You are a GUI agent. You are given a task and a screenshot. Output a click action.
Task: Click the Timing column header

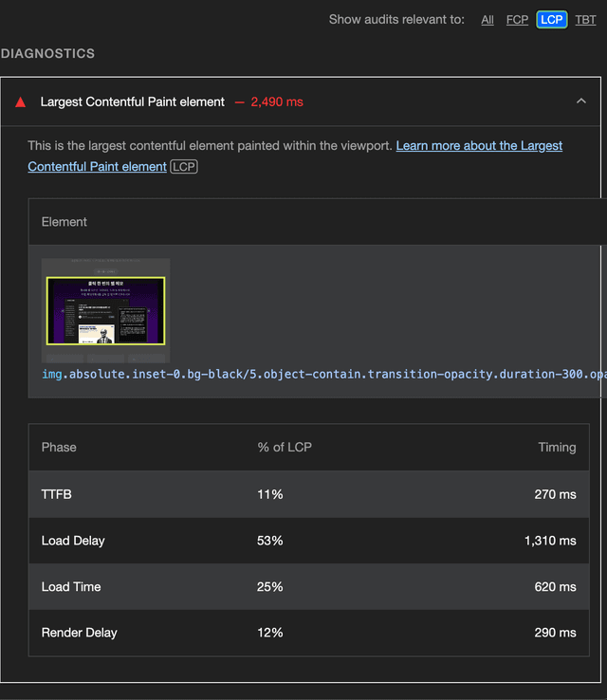pos(557,448)
